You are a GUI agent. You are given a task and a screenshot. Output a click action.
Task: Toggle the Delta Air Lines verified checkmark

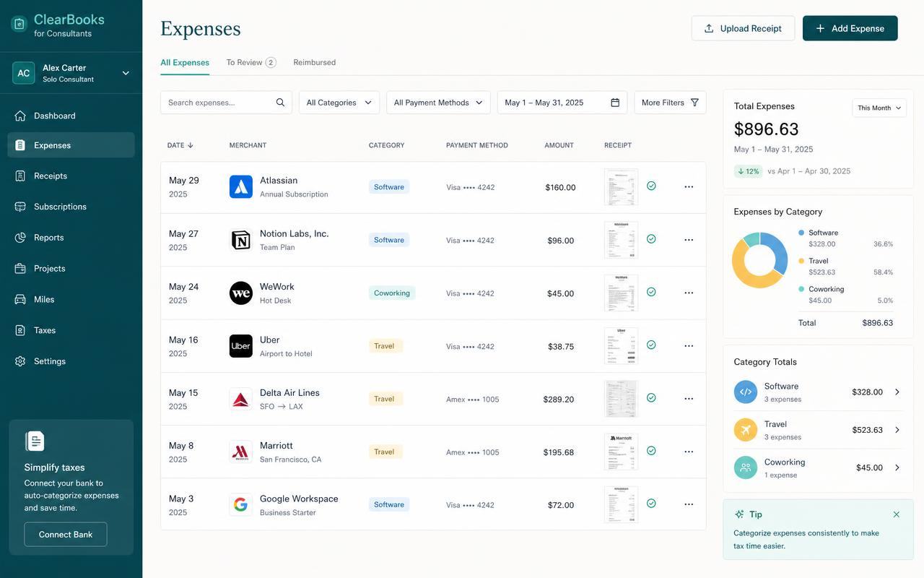651,397
